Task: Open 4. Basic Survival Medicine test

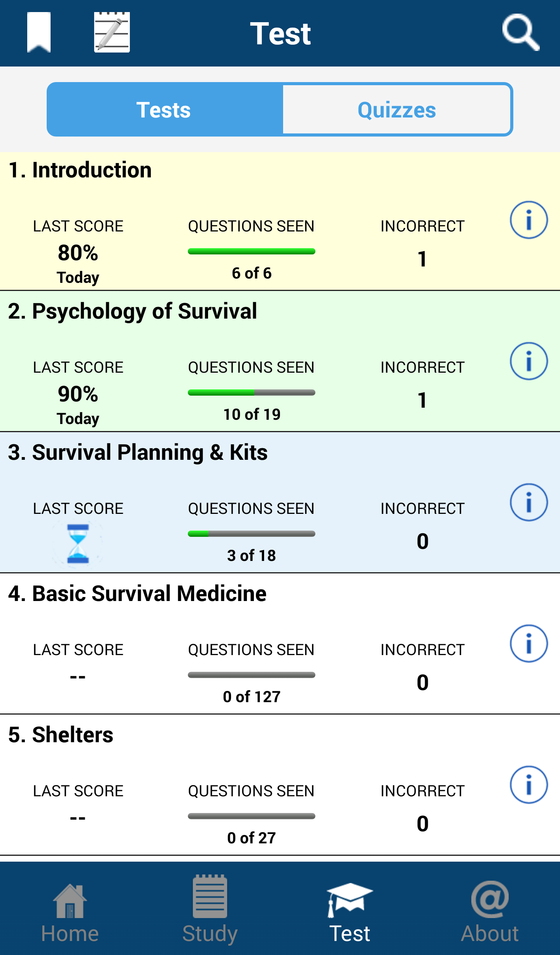Action: click(280, 643)
